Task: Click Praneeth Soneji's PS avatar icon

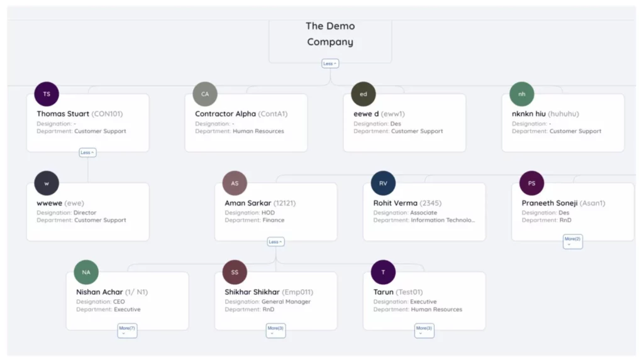Action: pyautogui.click(x=531, y=184)
